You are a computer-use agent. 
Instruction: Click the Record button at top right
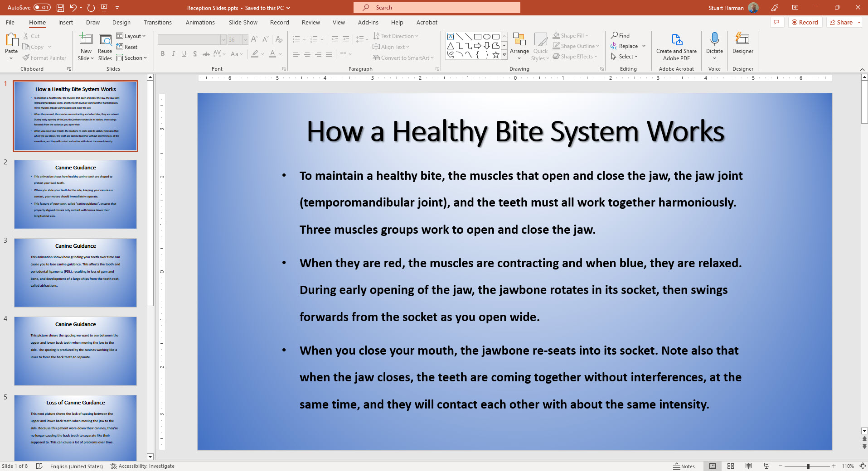pyautogui.click(x=805, y=22)
